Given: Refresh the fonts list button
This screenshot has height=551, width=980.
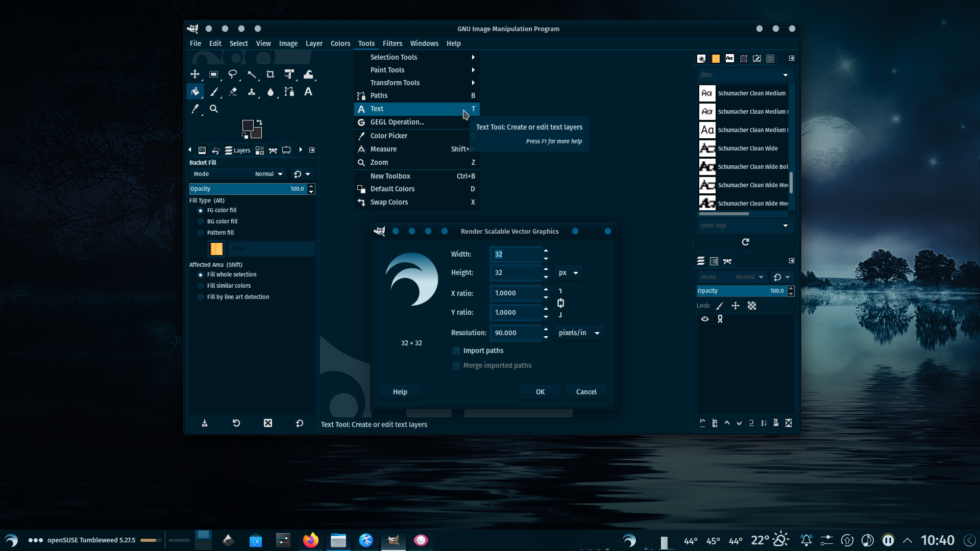Looking at the screenshot, I should (745, 242).
